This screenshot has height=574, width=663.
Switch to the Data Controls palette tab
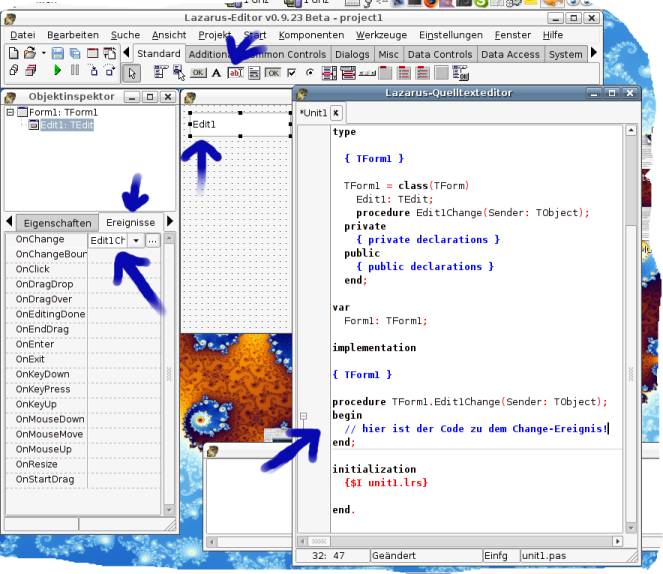440,55
